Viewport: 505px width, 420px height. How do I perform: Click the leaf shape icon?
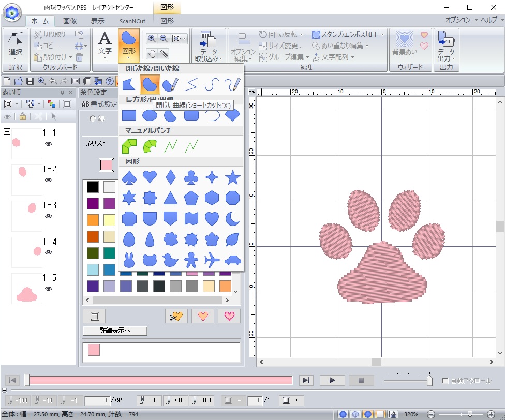tap(233, 238)
